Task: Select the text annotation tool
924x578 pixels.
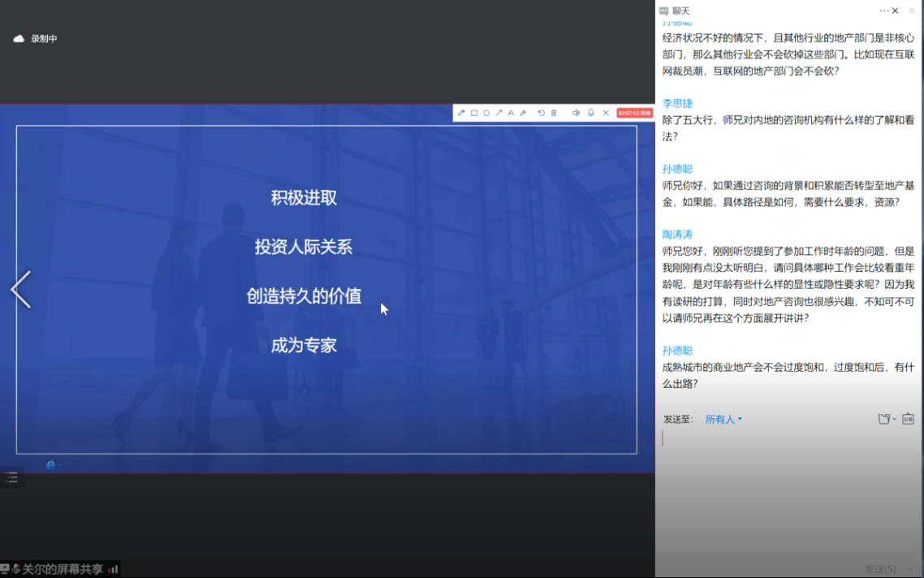Action: pos(511,113)
